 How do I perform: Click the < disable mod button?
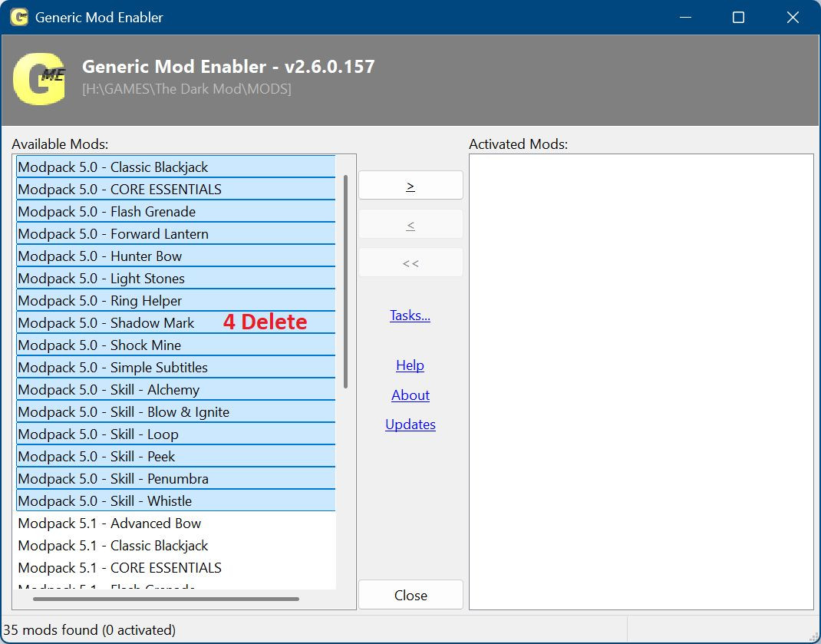pos(410,224)
